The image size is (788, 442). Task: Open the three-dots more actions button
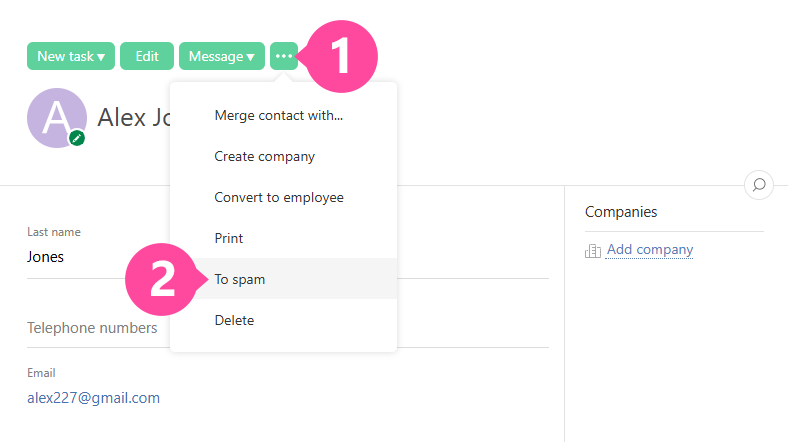pyautogui.click(x=284, y=56)
